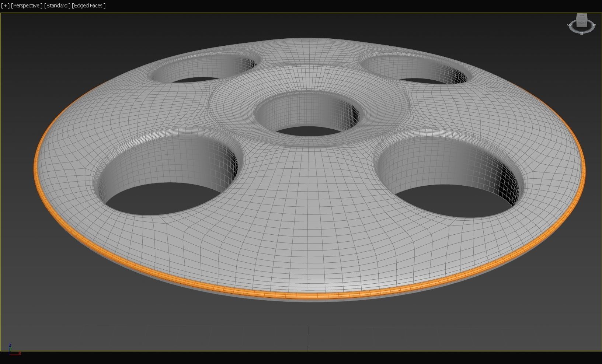Open the [Edged Faces] per-view preference menu
The image size is (602, 364).
[89, 6]
